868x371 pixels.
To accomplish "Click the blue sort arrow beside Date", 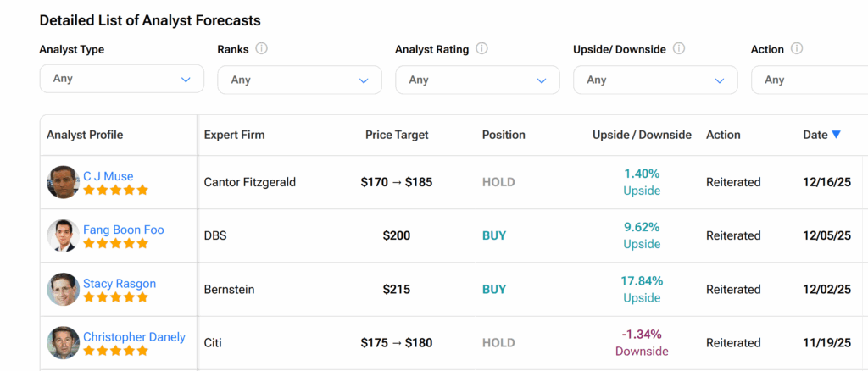I will coord(836,135).
